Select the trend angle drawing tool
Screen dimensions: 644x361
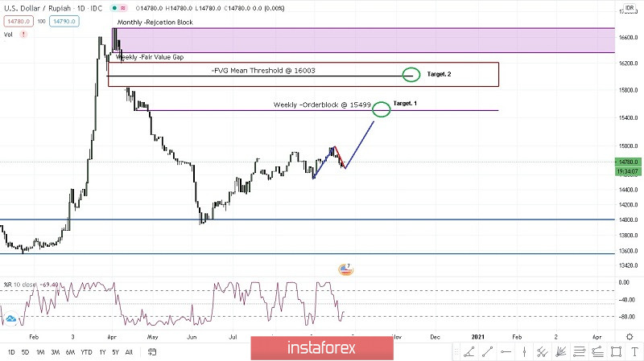tap(469, 351)
